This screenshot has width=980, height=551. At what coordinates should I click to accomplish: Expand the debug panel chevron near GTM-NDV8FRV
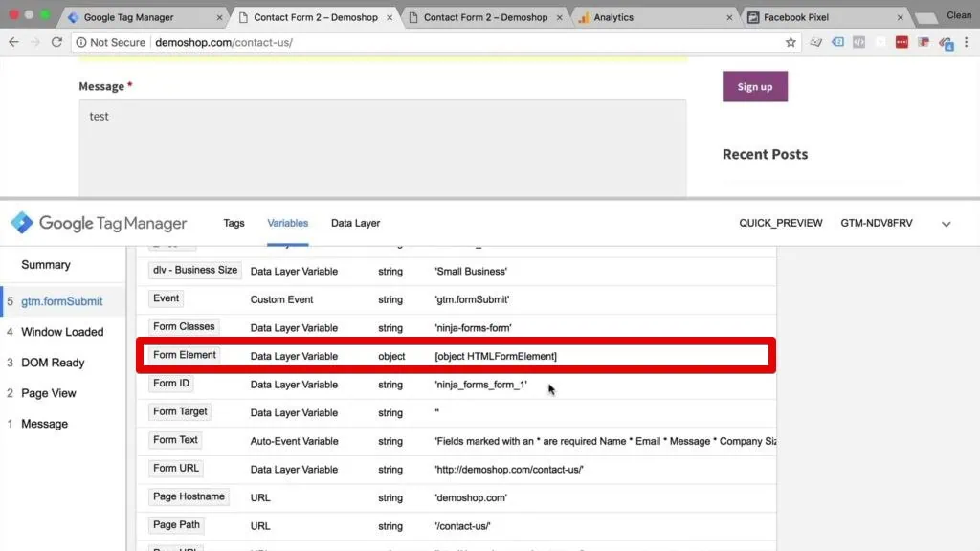[946, 223]
